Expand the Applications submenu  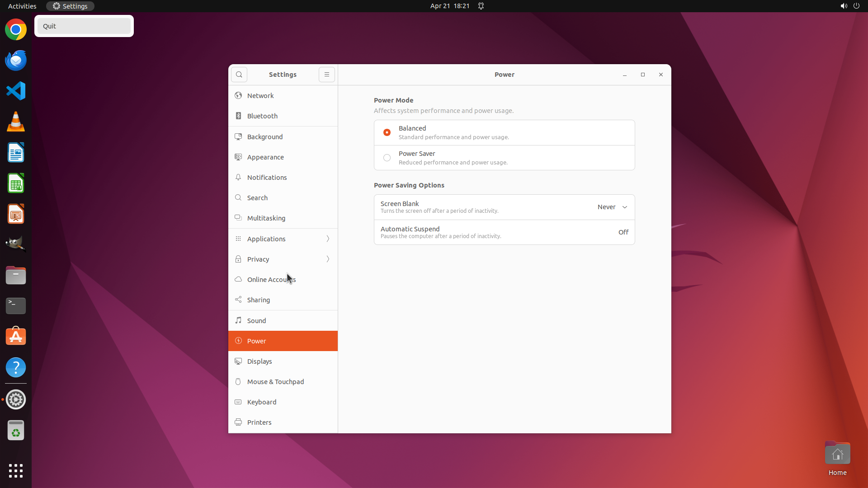click(283, 239)
